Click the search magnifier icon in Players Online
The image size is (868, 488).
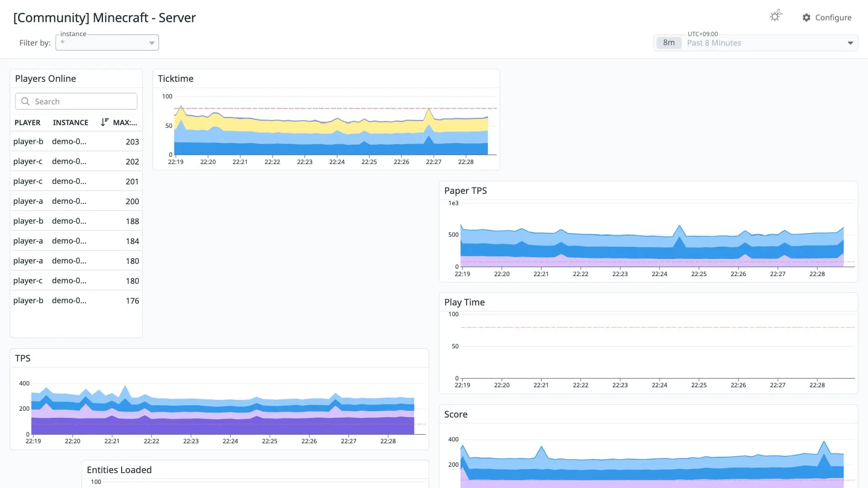click(25, 101)
